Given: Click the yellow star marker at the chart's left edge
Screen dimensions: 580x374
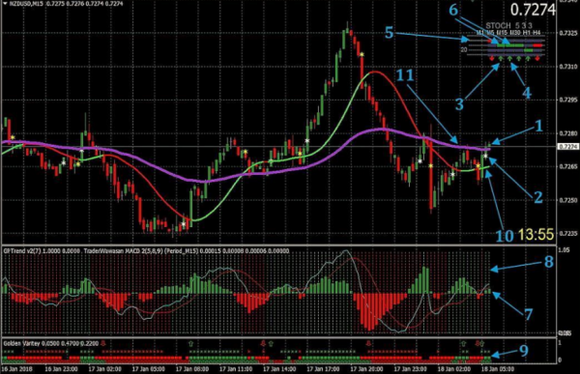Looking at the screenshot, I should point(12,138).
